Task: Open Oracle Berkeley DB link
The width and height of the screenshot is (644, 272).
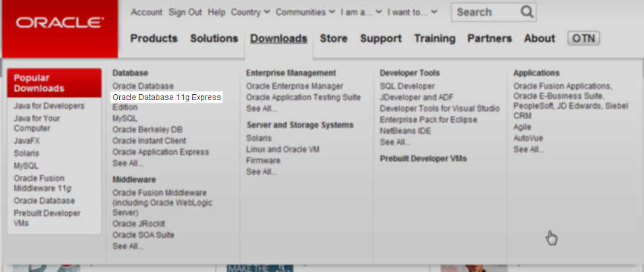Action: pos(147,130)
